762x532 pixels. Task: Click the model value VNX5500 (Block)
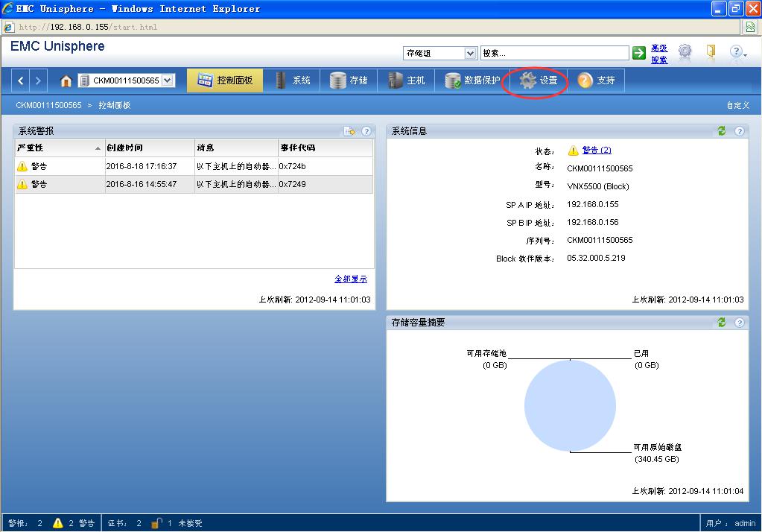click(x=597, y=186)
